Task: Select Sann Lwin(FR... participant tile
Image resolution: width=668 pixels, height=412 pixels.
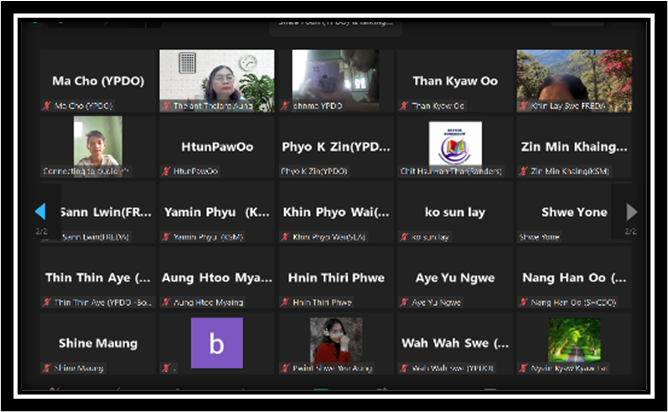Action: [x=98, y=212]
